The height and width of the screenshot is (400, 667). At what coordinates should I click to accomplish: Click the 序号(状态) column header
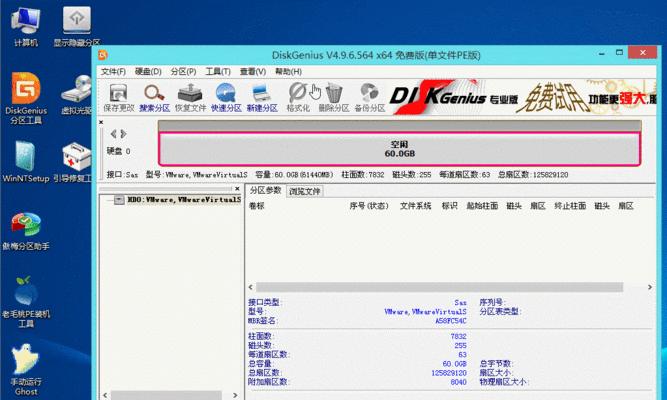(369, 206)
